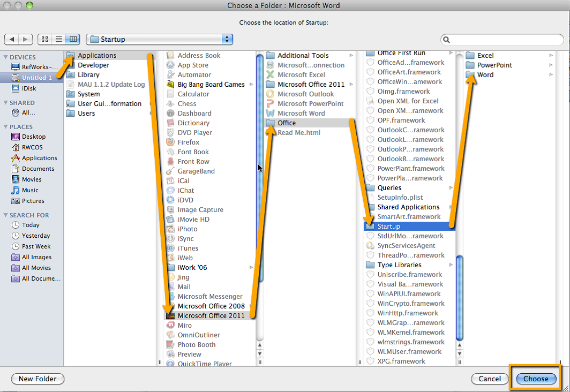The height and width of the screenshot is (392, 570).
Task: Select Additional Tools folder
Action: (310, 55)
